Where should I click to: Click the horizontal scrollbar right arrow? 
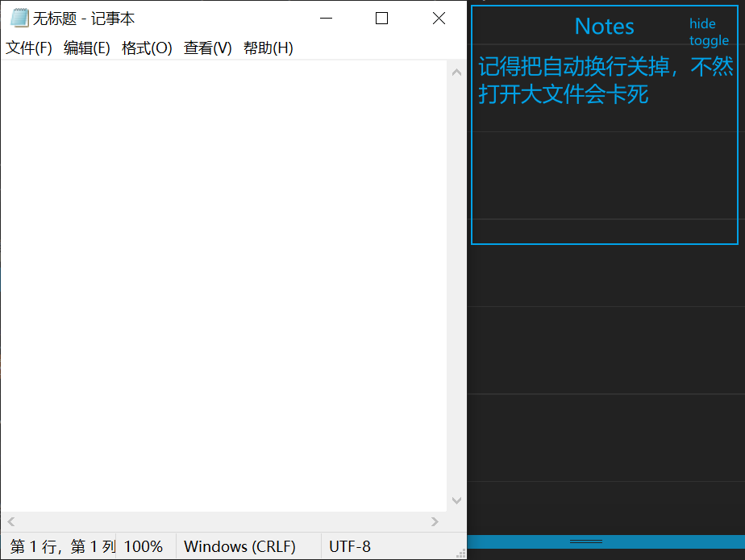[x=435, y=521]
